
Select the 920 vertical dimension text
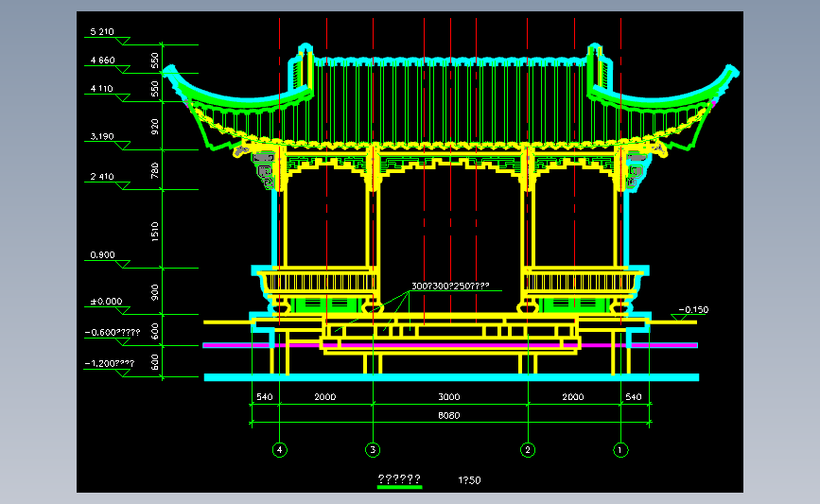click(155, 127)
